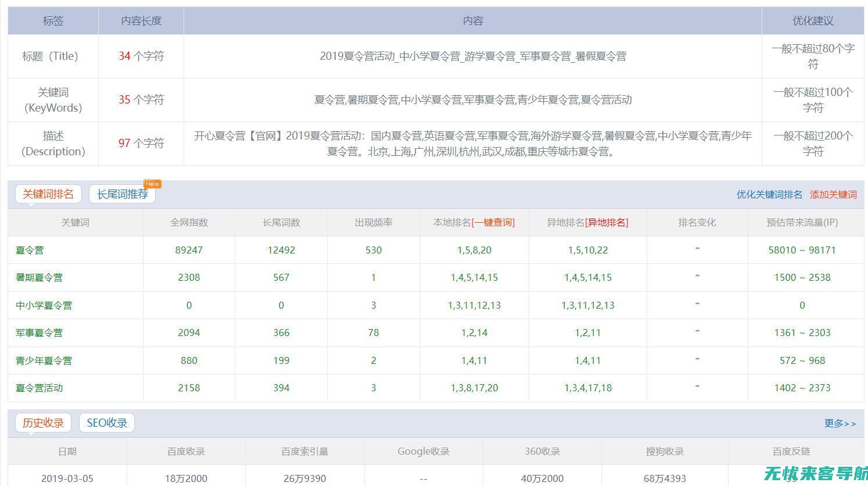Image resolution: width=868 pixels, height=486 pixels.
Task: Click the 异地排名 link in column header
Action: (x=607, y=223)
